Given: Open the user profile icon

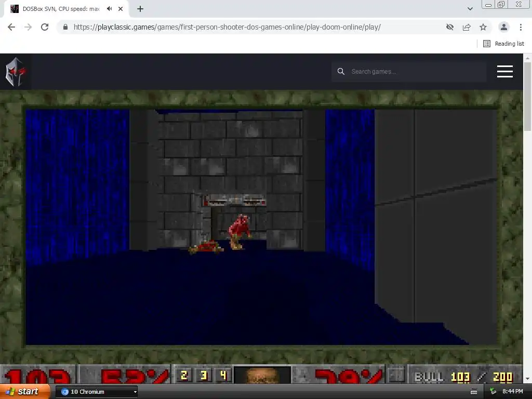Looking at the screenshot, I should (504, 27).
